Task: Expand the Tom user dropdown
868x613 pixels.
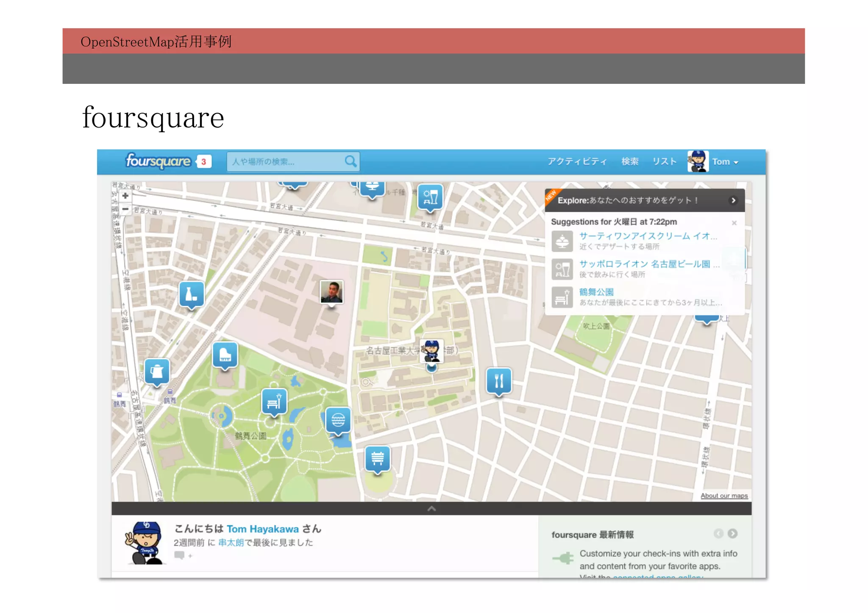Action: click(x=725, y=162)
